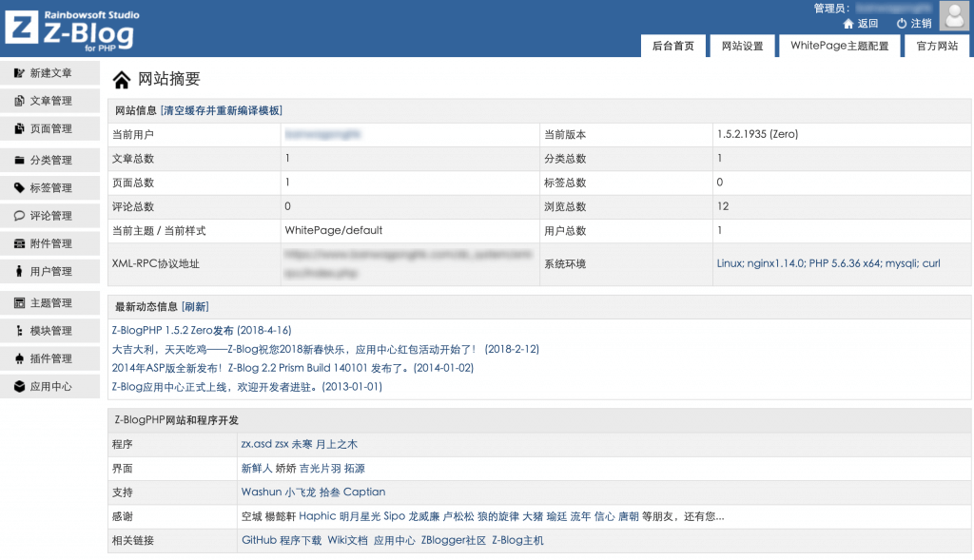Image resolution: width=974 pixels, height=560 pixels.
Task: Click the app center cube icon
Action: coord(19,386)
